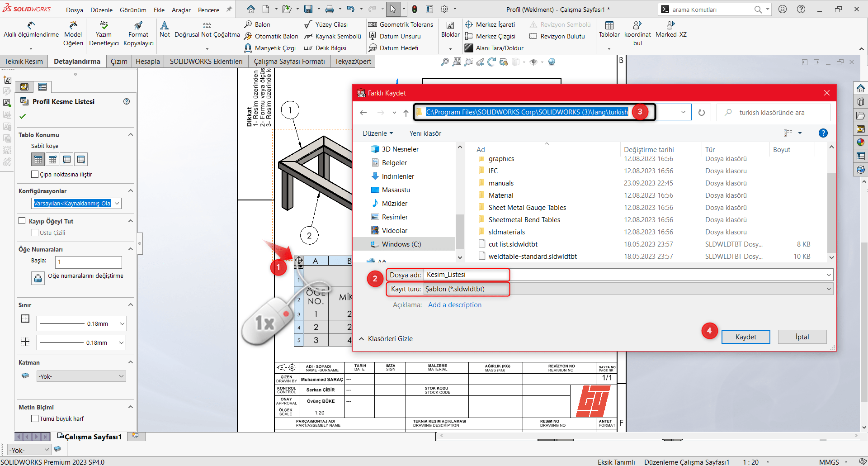Click Klasörleri Gizle toggle
Viewport: 868px width, 466px height.
click(386, 339)
